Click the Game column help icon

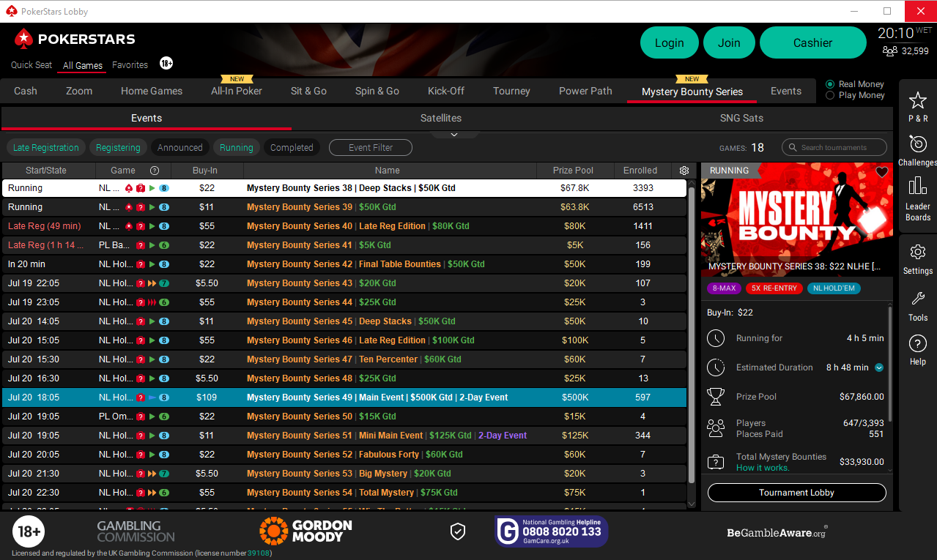click(x=155, y=171)
